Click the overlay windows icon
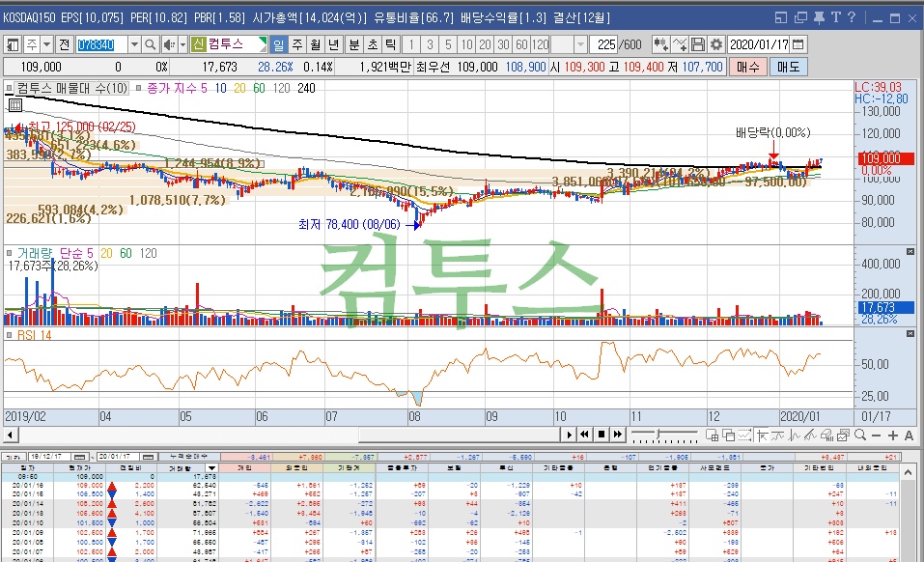This screenshot has width=924, height=562. click(728, 435)
